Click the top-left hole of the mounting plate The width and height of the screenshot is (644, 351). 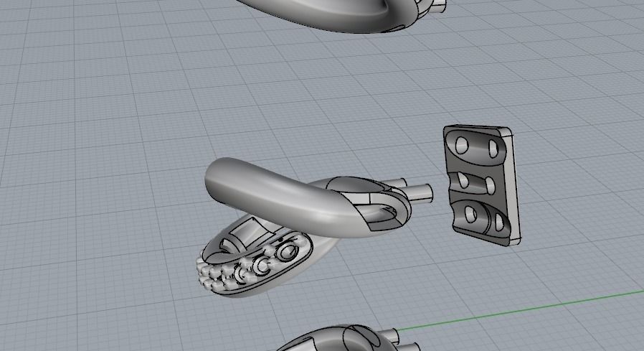click(462, 145)
